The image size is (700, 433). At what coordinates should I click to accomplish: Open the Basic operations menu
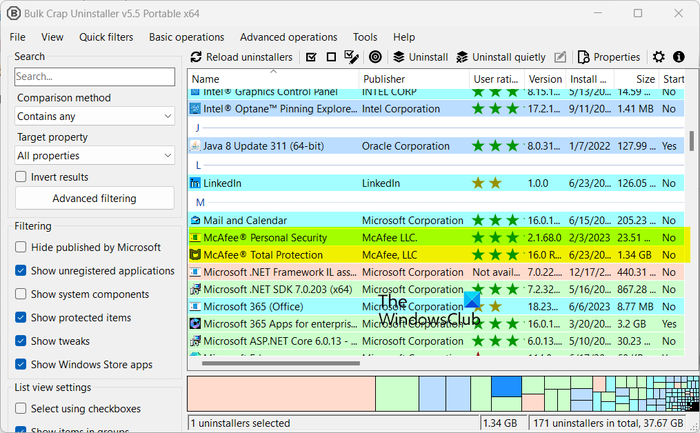tap(187, 37)
